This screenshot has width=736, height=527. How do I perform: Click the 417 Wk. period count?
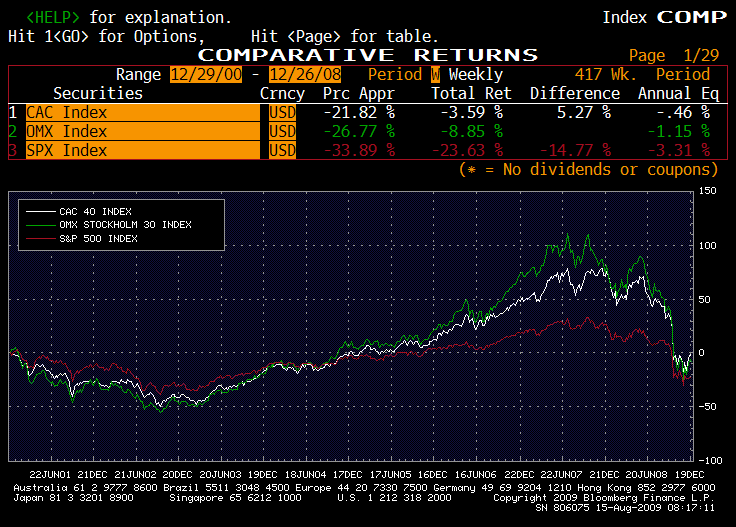[x=606, y=75]
